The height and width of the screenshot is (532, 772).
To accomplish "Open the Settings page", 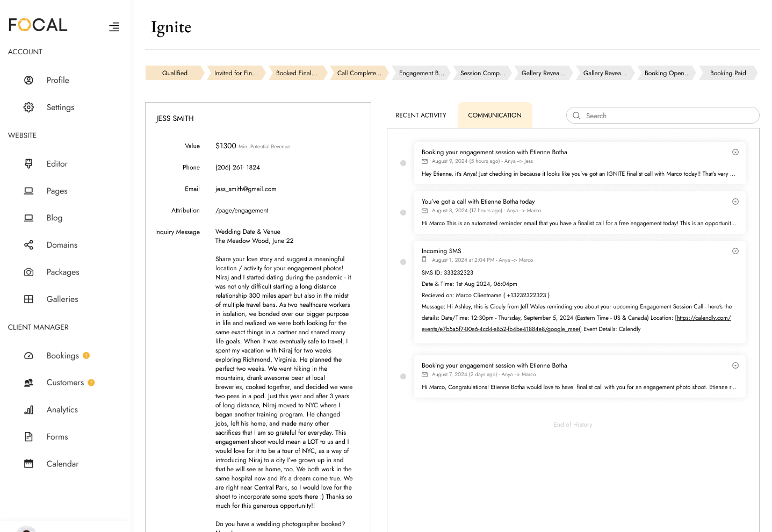I will [x=60, y=107].
